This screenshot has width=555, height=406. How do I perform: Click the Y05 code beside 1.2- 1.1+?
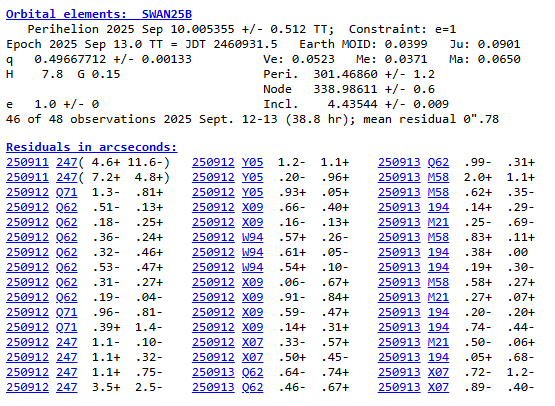(x=252, y=162)
